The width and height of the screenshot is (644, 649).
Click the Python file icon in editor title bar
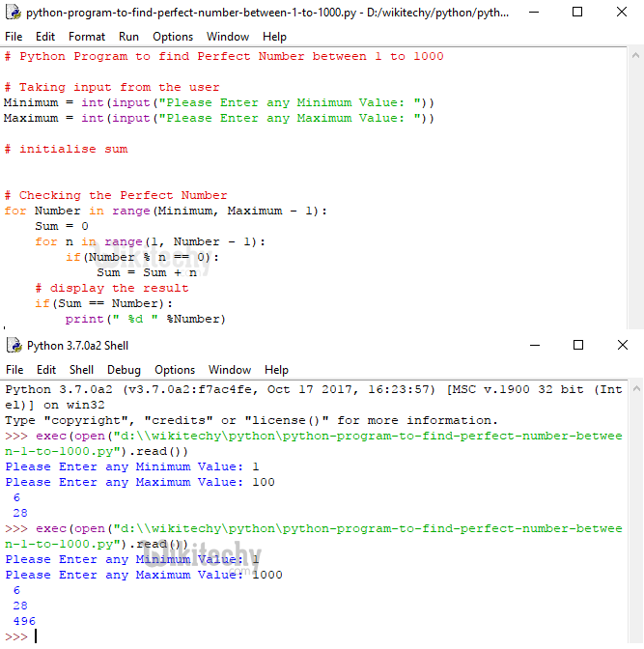[14, 14]
